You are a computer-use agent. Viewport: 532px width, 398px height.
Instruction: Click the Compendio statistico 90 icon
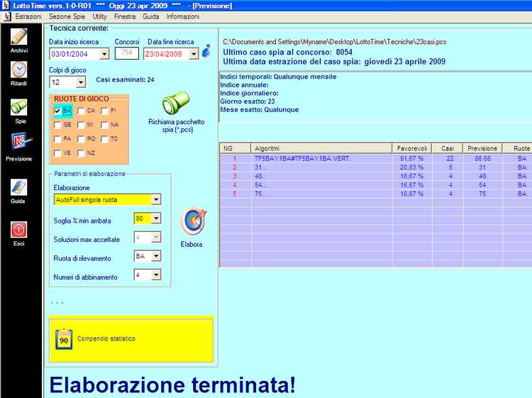(64, 338)
